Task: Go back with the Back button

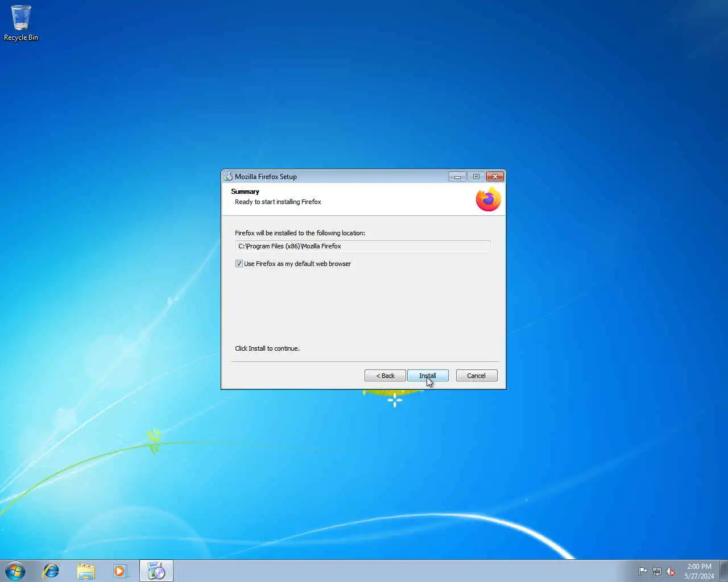Action: click(x=385, y=376)
